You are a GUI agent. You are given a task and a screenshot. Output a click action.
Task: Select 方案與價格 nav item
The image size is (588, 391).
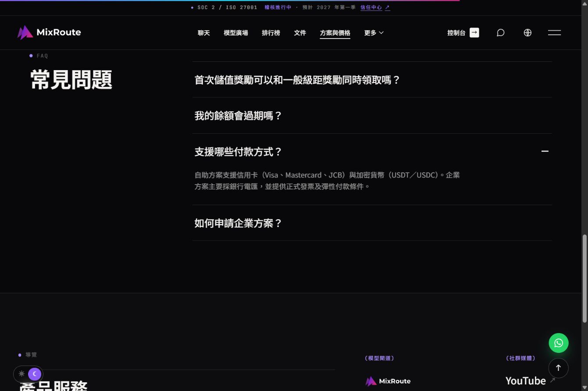coord(335,33)
